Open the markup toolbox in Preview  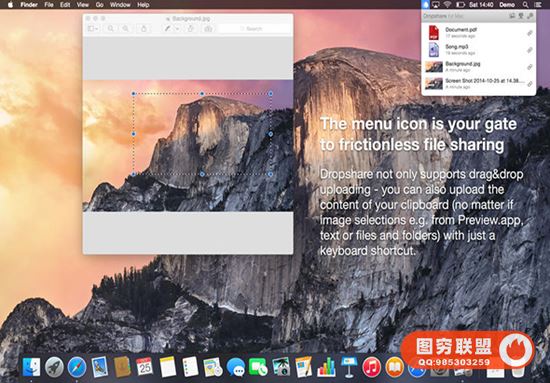[x=208, y=28]
